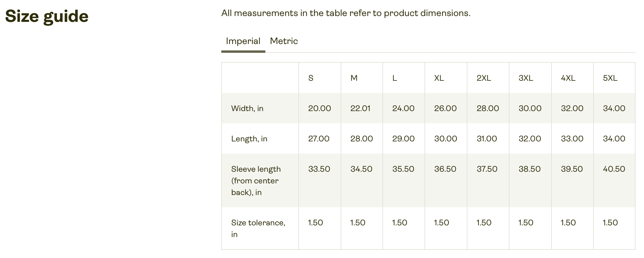Click the Length, in row label
Screen dimensions: 644x258
coord(249,139)
